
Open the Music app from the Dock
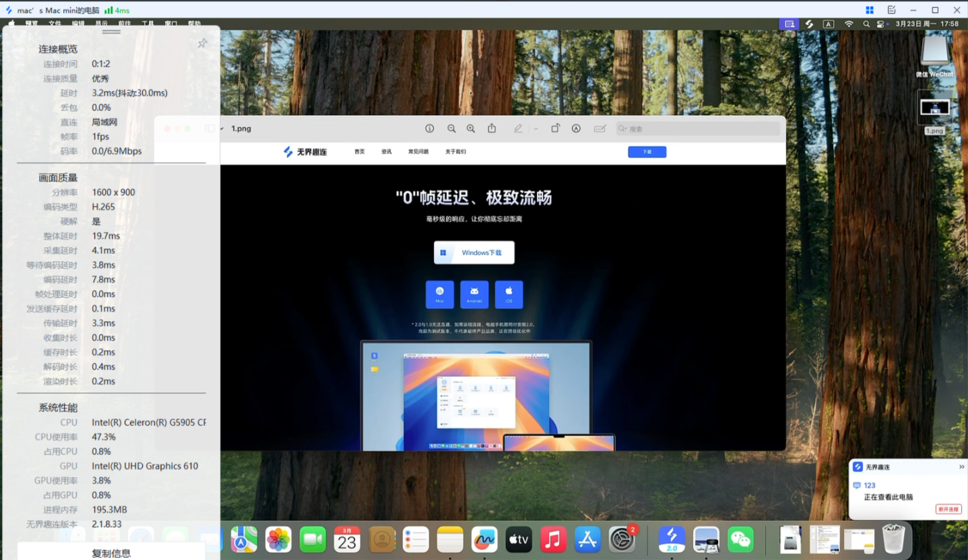(x=553, y=539)
